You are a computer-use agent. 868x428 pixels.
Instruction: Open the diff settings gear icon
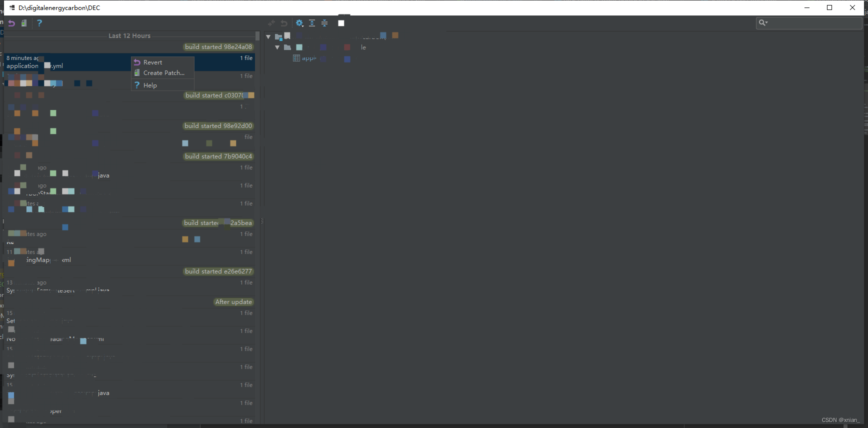click(x=299, y=23)
